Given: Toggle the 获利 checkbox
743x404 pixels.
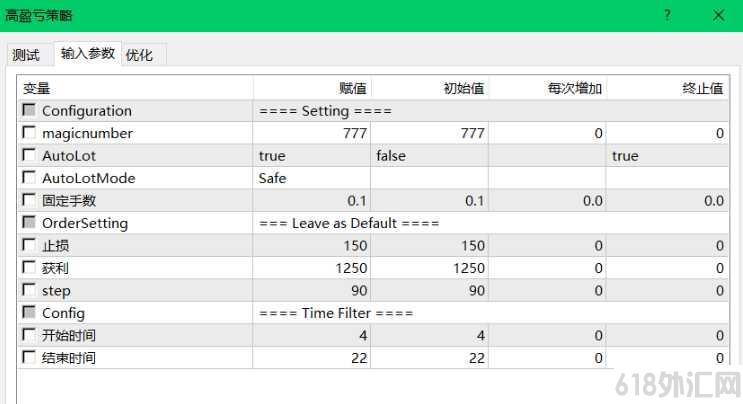Looking at the screenshot, I should click(29, 267).
